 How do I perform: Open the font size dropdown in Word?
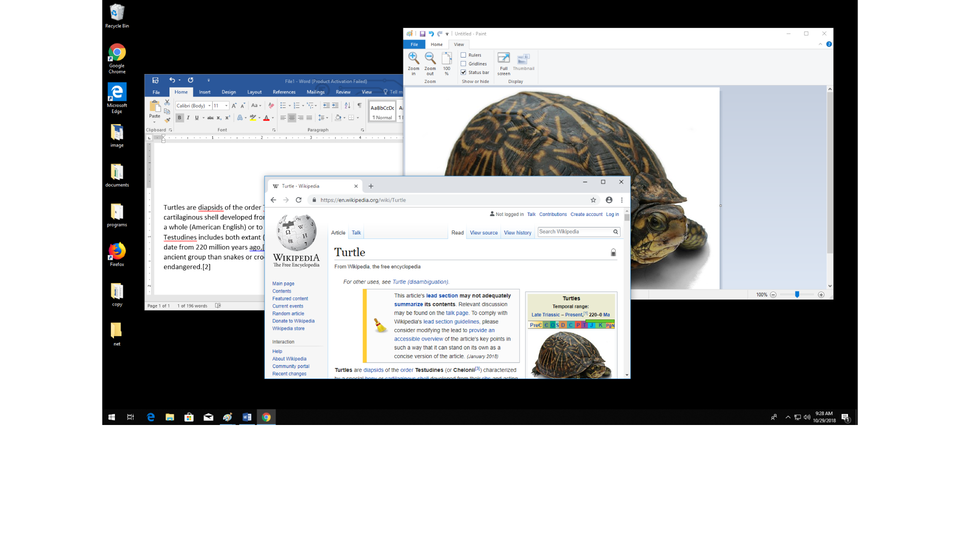point(226,106)
